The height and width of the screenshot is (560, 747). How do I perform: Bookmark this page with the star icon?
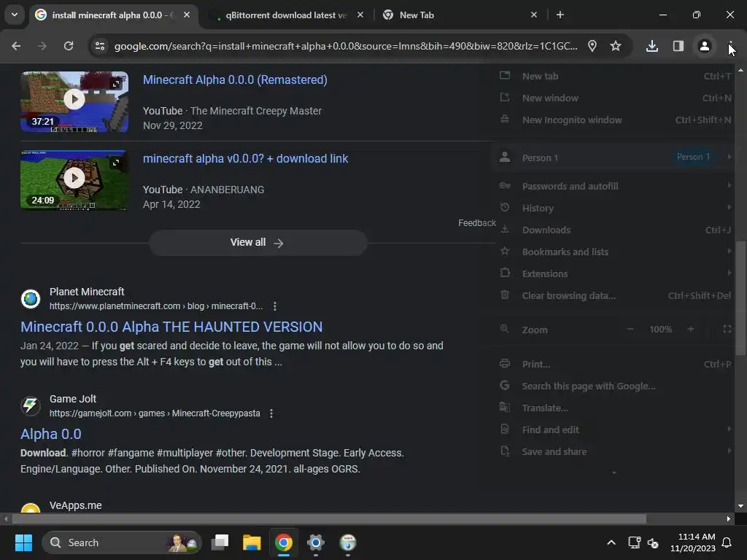point(616,46)
